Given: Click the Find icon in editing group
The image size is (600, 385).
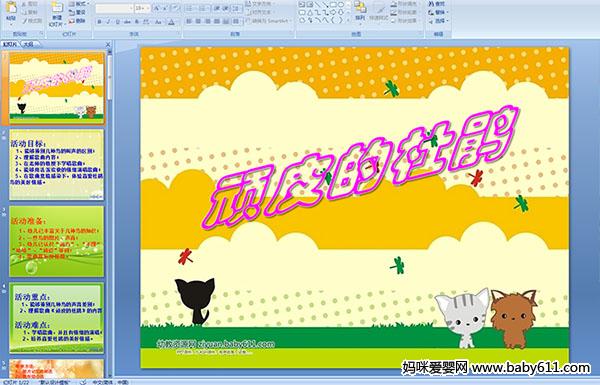Looking at the screenshot, I should tap(437, 4).
